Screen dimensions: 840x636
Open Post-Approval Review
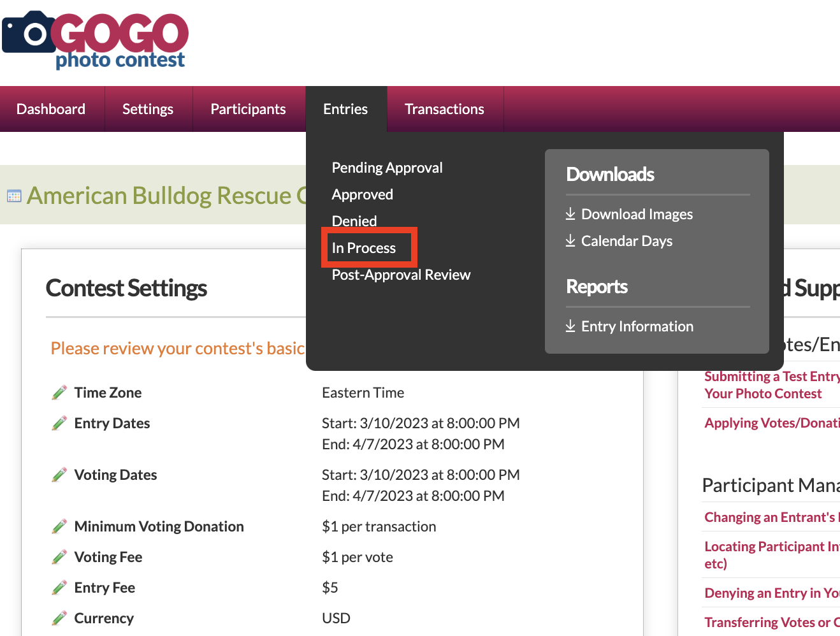(x=401, y=275)
